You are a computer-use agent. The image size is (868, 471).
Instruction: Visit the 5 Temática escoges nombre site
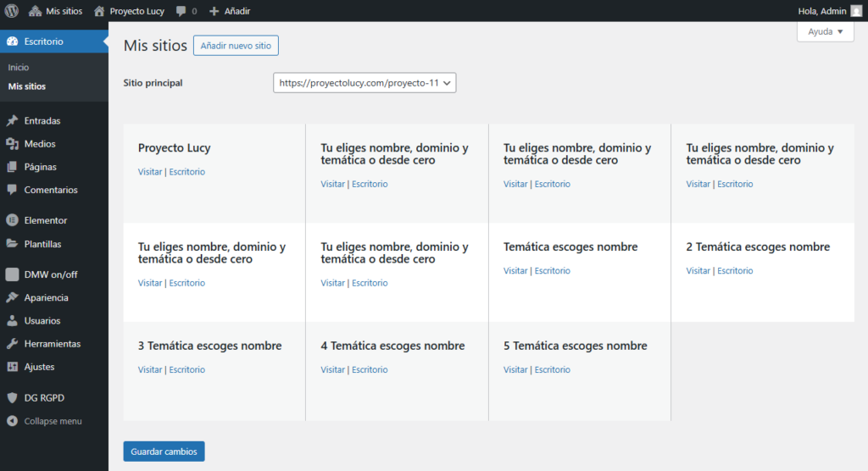(x=515, y=370)
